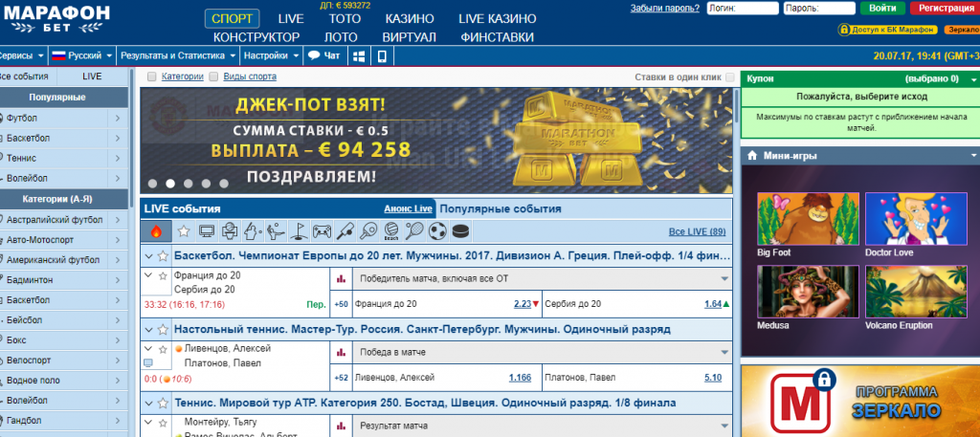Tick the Категории checkbox
The image size is (980, 437).
coord(151,76)
